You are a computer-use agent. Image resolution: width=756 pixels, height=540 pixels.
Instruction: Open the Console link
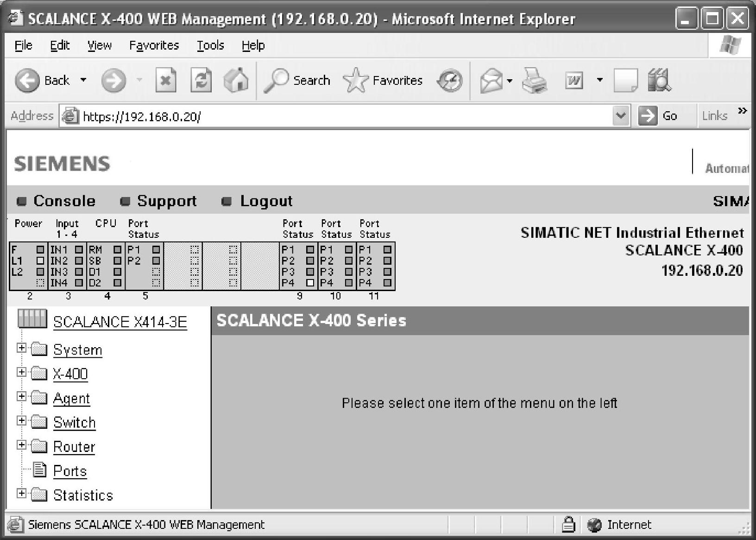pos(64,201)
